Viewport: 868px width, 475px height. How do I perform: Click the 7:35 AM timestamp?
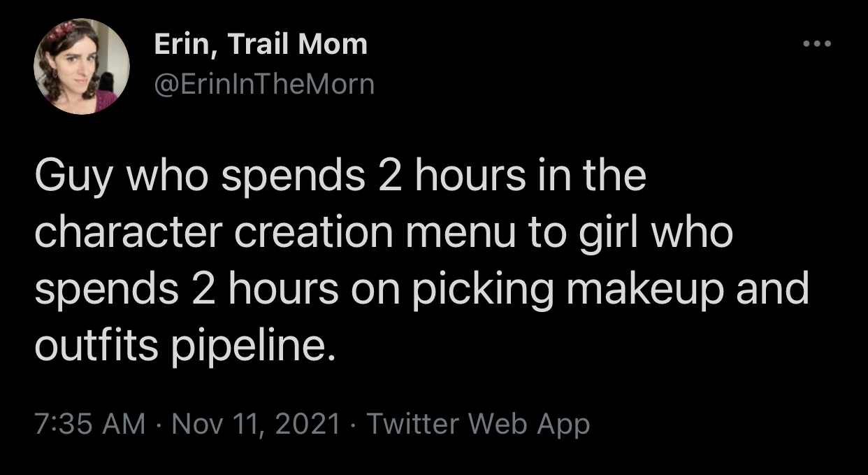[89, 424]
